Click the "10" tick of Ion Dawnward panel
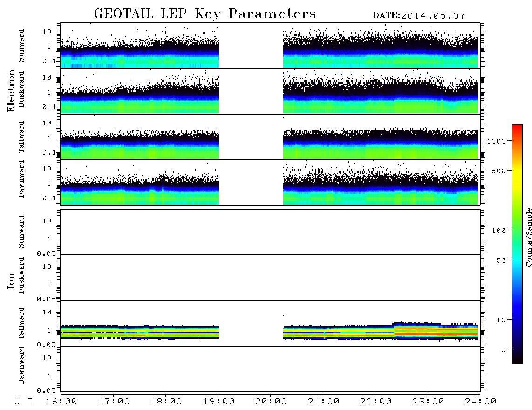Image resolution: width=532 pixels, height=410 pixels. click(x=47, y=358)
